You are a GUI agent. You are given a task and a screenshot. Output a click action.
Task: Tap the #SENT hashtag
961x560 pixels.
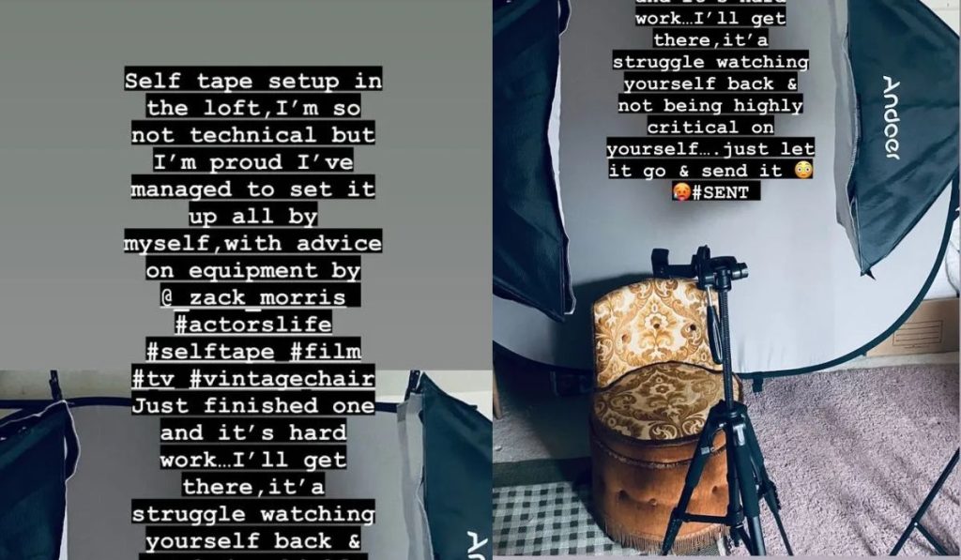(721, 192)
